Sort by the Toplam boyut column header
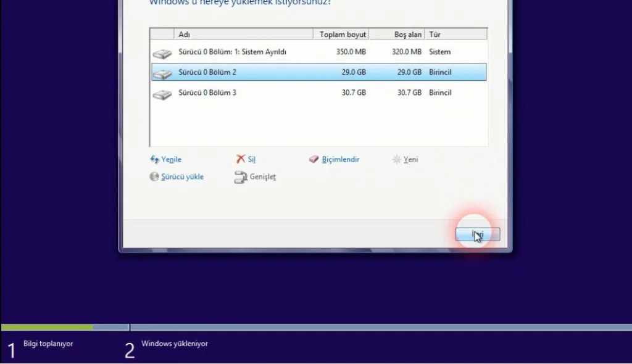The image size is (632, 364). (343, 35)
